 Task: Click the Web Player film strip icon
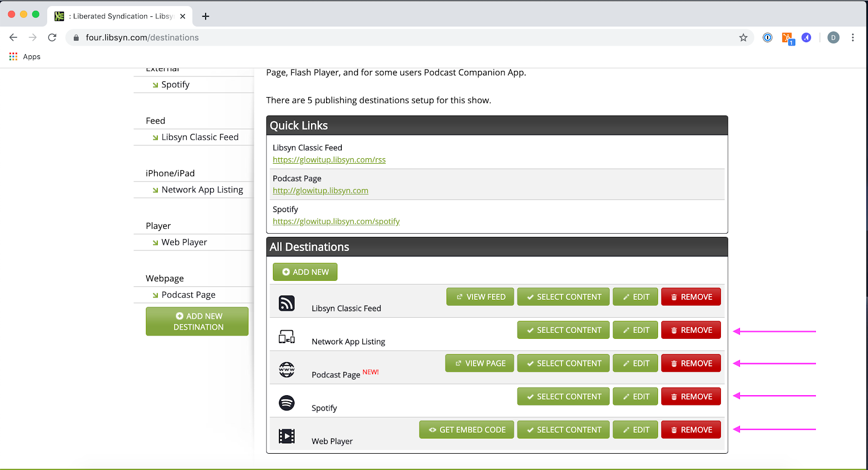point(286,436)
